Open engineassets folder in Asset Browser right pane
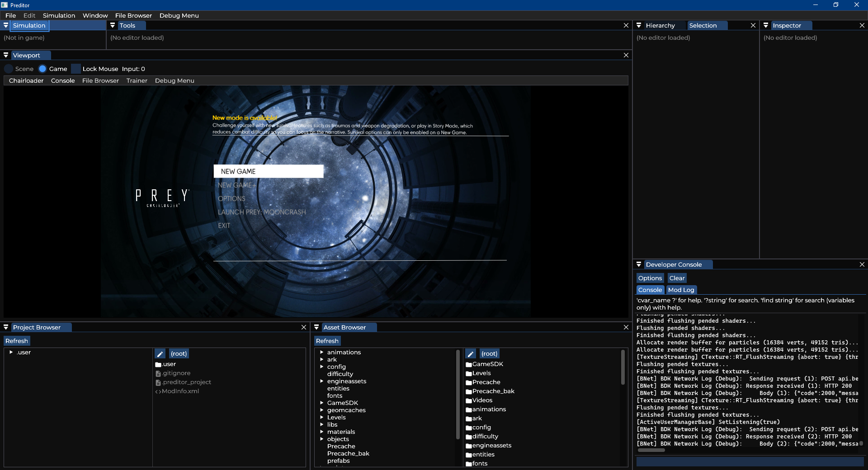The height and width of the screenshot is (470, 868). coord(488,446)
